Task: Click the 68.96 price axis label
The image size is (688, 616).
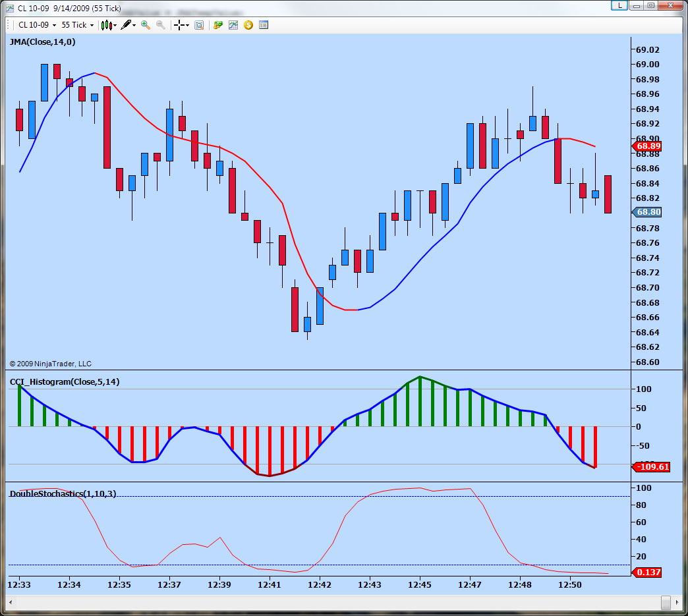Action: point(648,94)
